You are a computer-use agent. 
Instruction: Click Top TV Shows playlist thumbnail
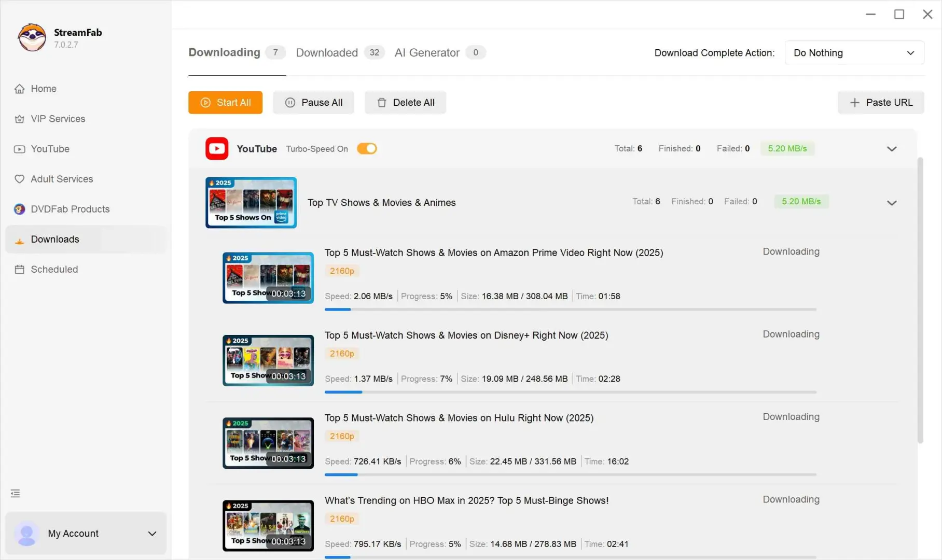point(251,203)
